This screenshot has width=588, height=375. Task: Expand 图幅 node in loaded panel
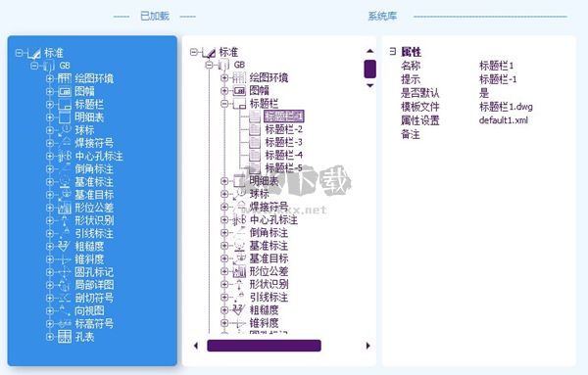(50, 91)
